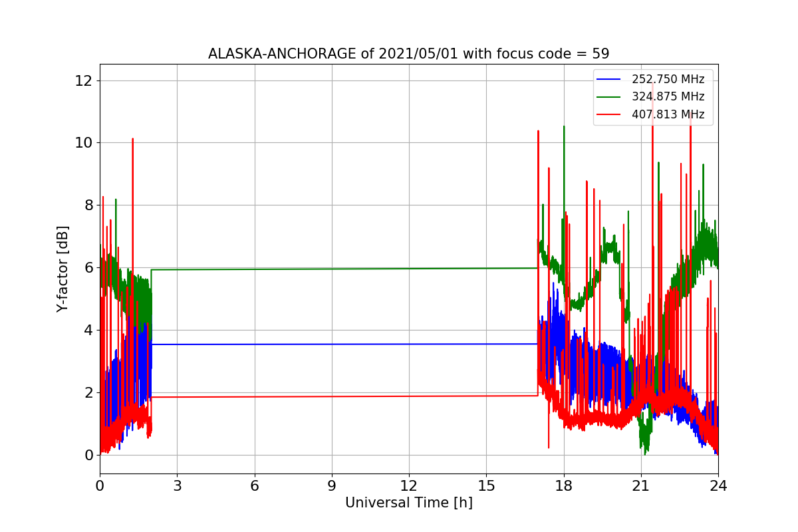The image size is (798, 532).
Task: Click the y-axis tick label 2
Action: tap(88, 392)
